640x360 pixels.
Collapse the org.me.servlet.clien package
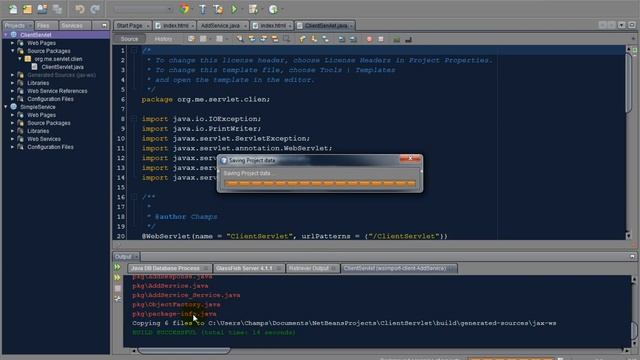(x=20, y=59)
